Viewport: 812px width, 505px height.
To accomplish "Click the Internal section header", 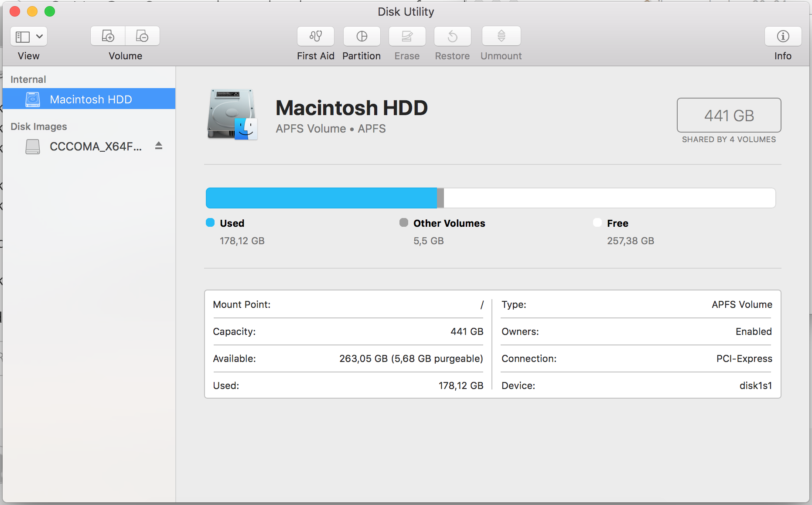I will pos(28,79).
